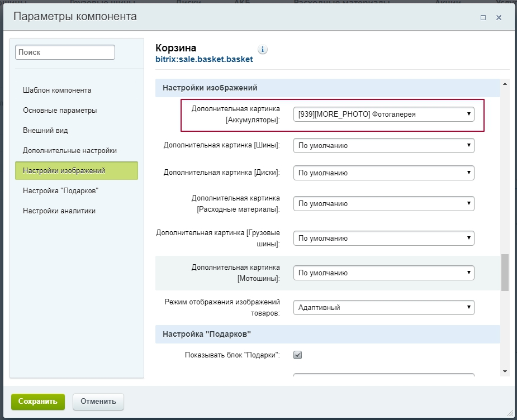
Task: Toggle the Показывать блок "Подарки" checkbox
Action: coord(298,355)
